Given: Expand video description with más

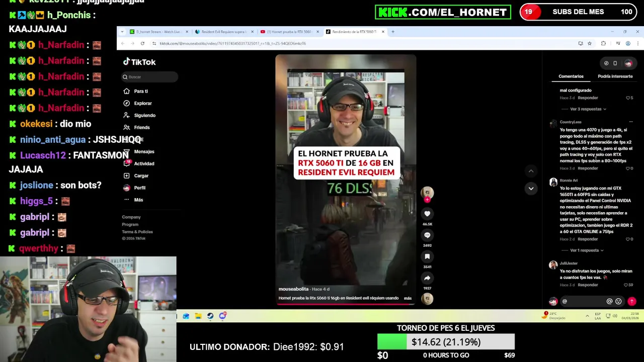Looking at the screenshot, I should (x=408, y=298).
